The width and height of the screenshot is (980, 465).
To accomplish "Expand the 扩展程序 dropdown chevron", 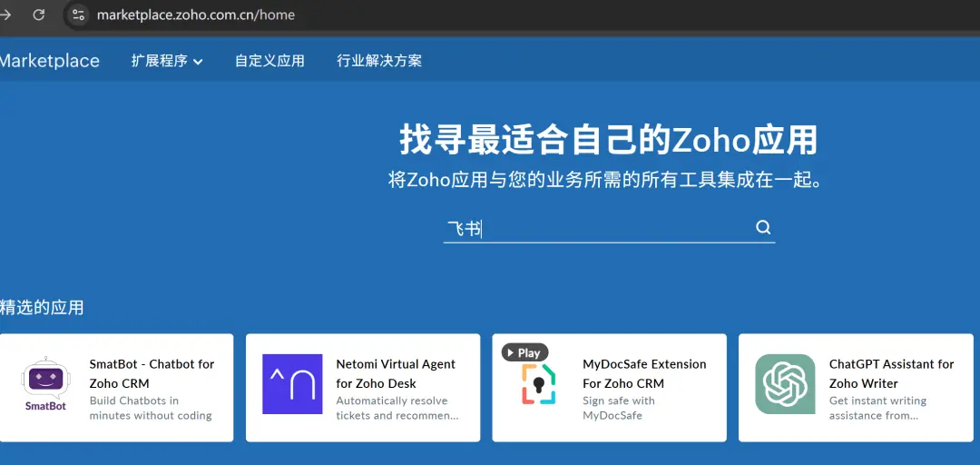I will 198,62.
